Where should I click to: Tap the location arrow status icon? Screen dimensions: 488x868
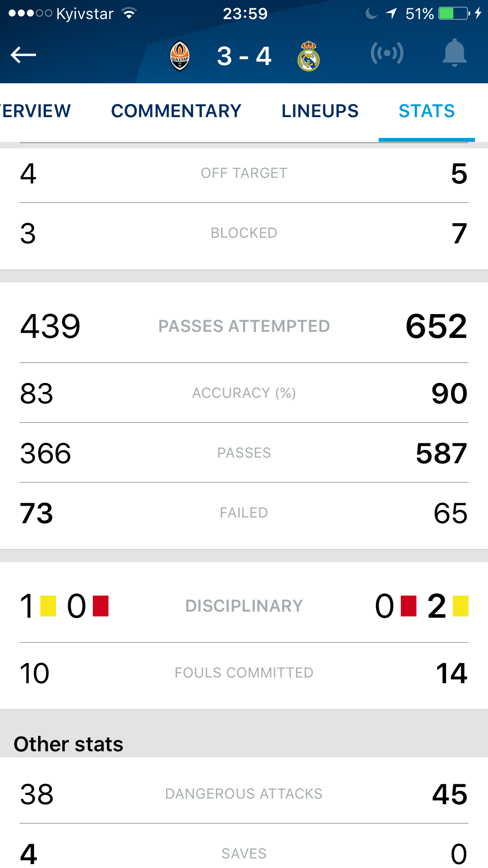[x=391, y=13]
